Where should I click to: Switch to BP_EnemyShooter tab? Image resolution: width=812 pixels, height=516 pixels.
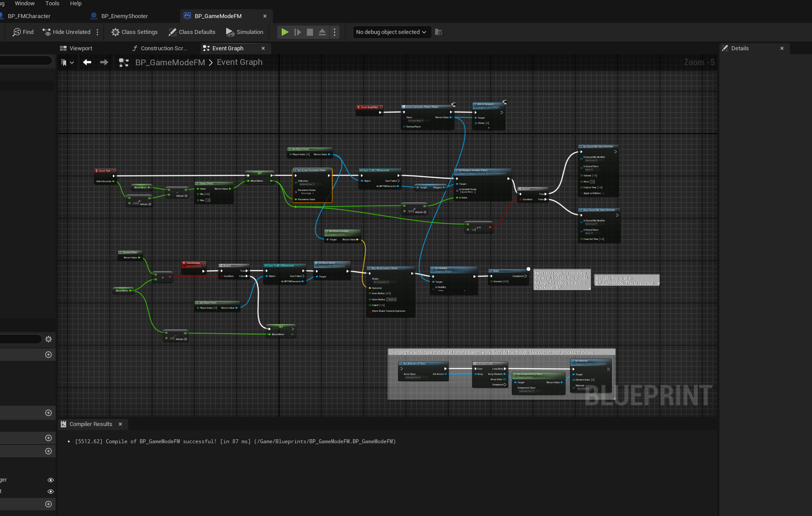(124, 16)
